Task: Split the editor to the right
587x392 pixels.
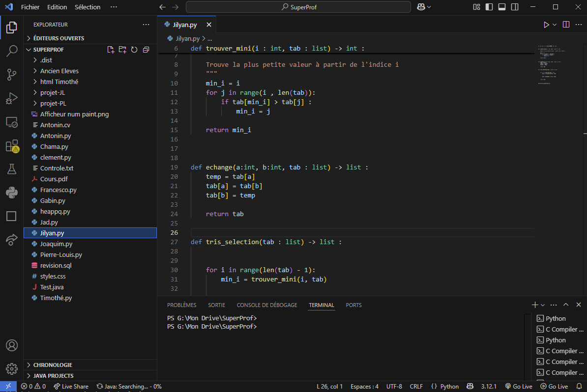Action: click(x=566, y=25)
